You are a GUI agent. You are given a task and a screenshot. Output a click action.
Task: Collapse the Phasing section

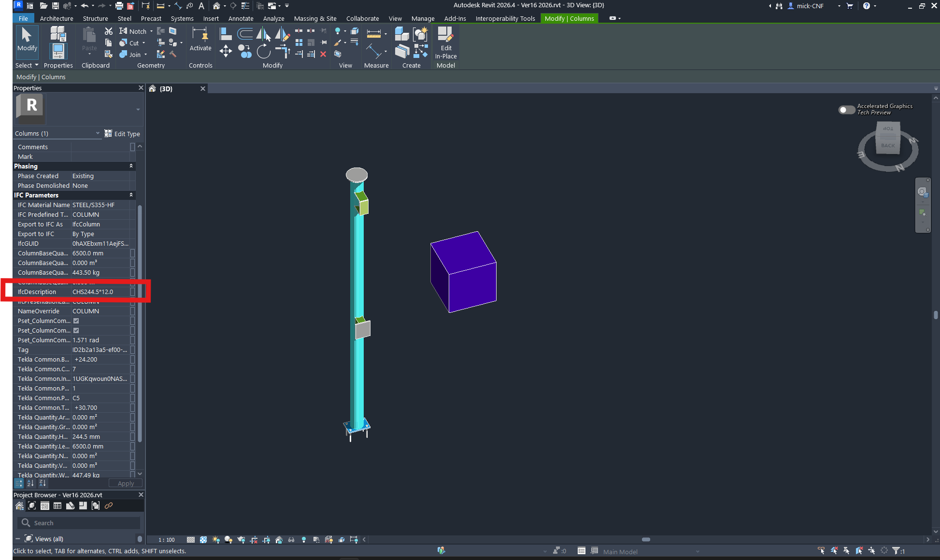pos(131,166)
